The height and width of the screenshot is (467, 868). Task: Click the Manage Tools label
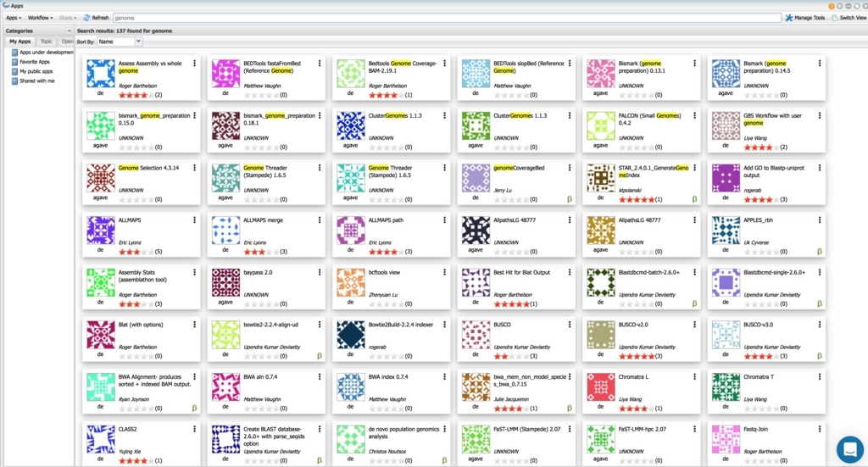(810, 18)
